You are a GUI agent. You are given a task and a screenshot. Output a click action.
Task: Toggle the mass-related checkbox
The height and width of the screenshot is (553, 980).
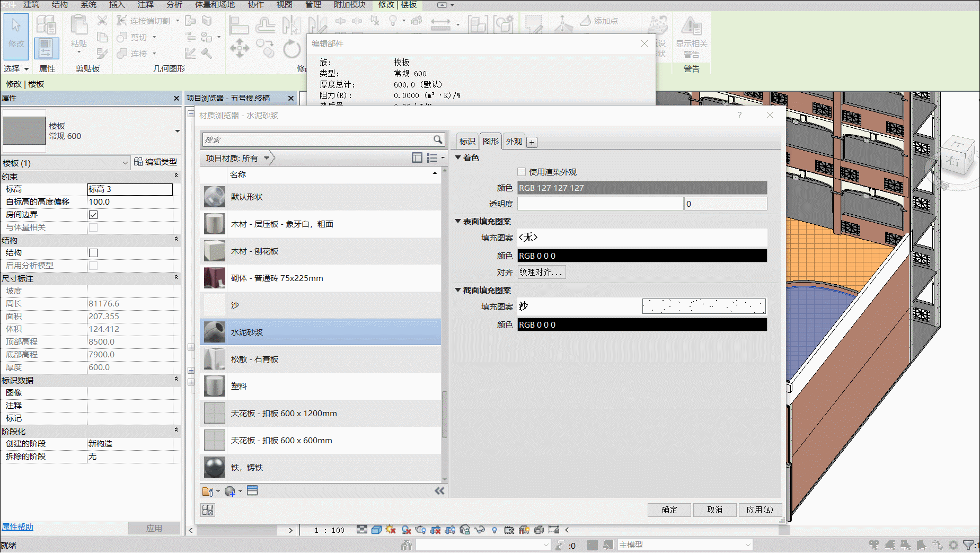[x=93, y=227]
